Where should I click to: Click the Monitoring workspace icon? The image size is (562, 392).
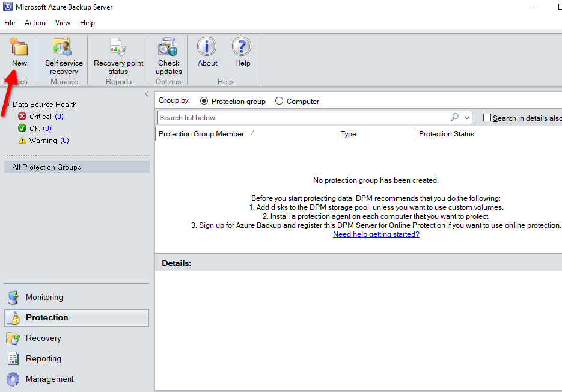pos(13,298)
